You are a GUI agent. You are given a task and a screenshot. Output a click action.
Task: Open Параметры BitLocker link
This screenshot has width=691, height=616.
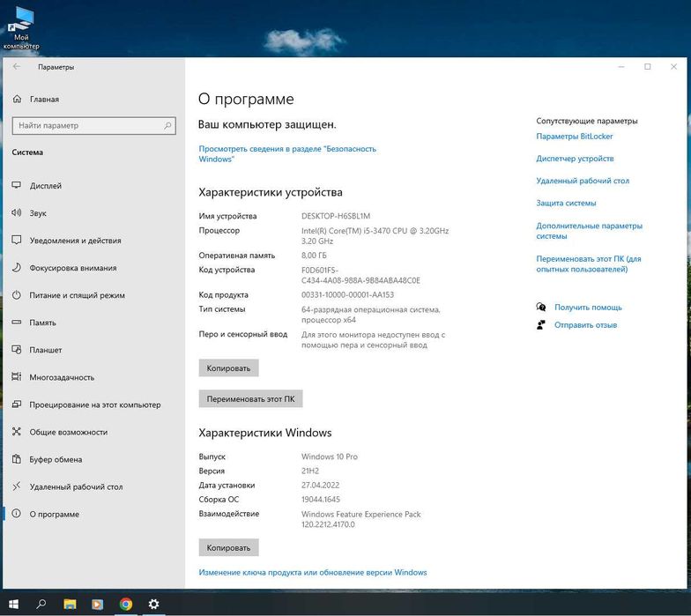(x=575, y=136)
